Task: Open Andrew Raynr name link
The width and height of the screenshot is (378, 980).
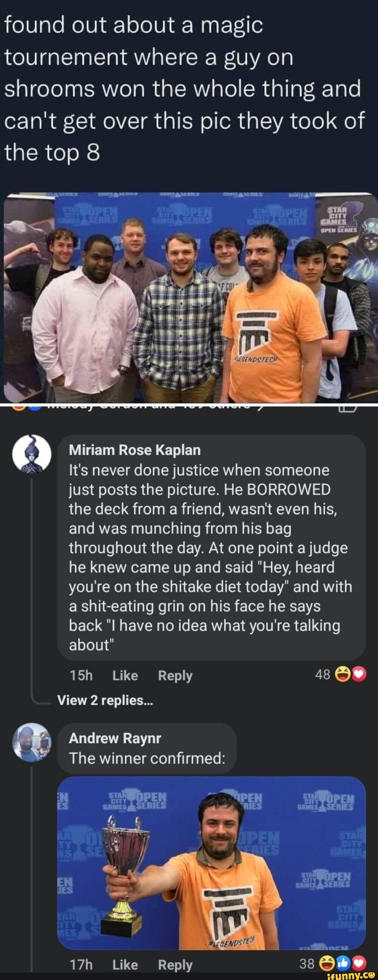Action: (x=115, y=738)
